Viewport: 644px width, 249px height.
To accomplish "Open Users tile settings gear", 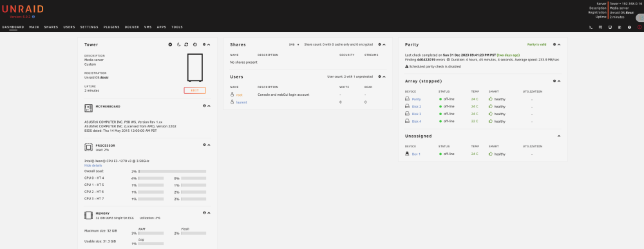I will [x=379, y=77].
